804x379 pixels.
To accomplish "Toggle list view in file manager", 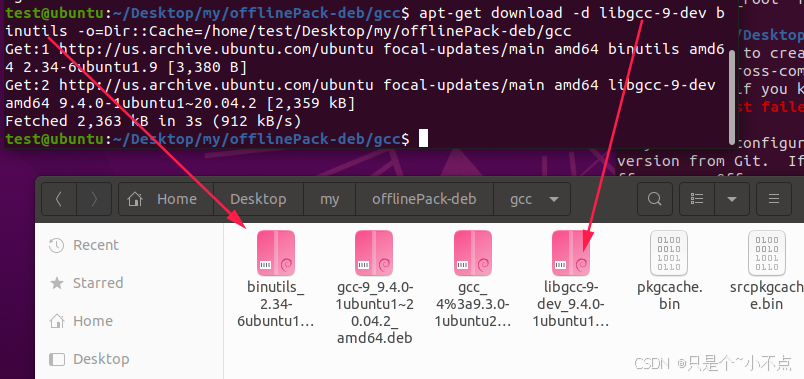I will 697,199.
